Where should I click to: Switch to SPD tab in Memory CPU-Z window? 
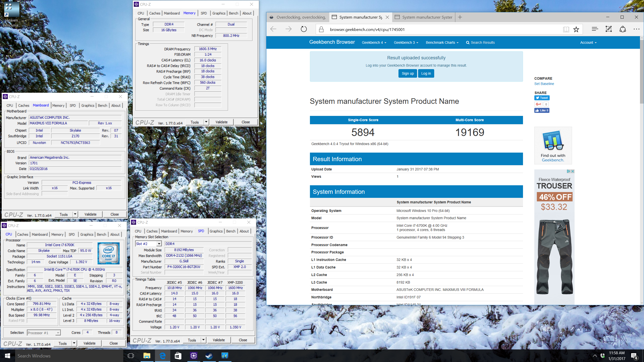pos(204,13)
